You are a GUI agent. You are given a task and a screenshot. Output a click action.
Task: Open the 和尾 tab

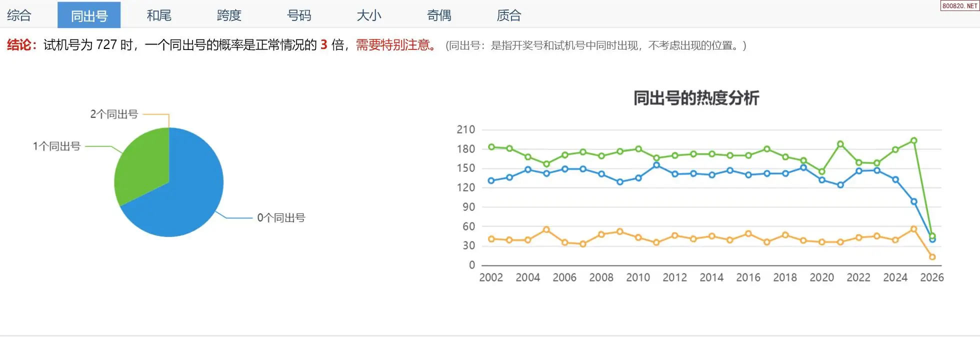tap(159, 15)
